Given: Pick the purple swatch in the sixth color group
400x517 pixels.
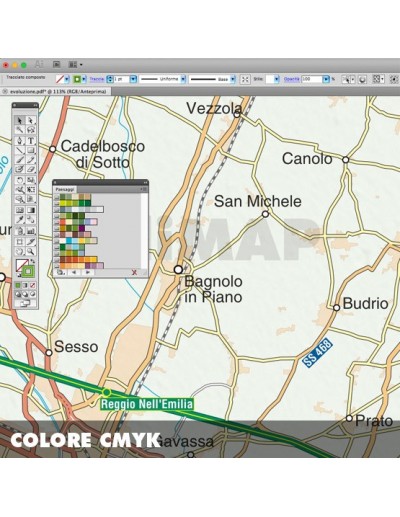Looking at the screenshot, I should 82,228.
